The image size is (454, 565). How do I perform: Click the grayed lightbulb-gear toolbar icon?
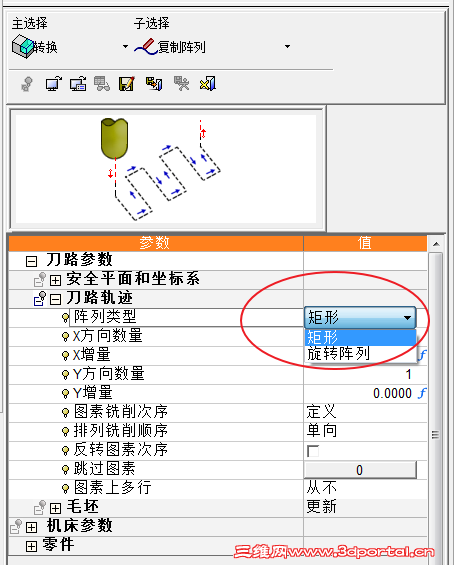coord(27,84)
